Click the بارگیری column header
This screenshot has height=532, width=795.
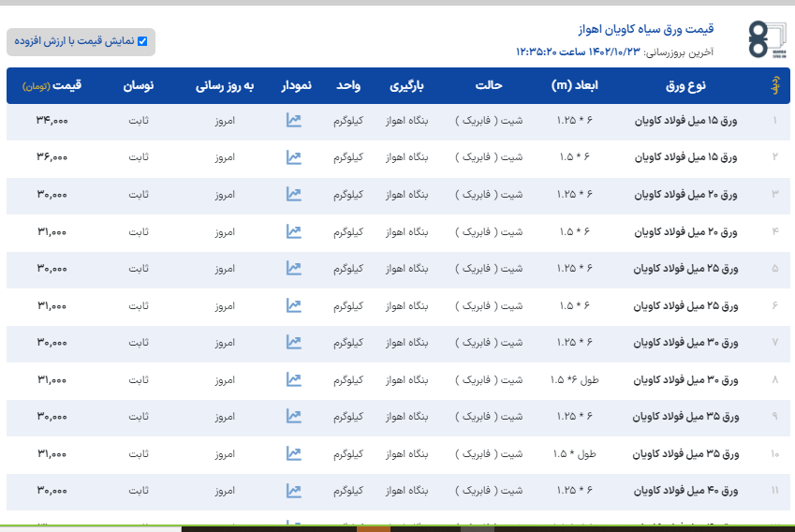point(407,86)
